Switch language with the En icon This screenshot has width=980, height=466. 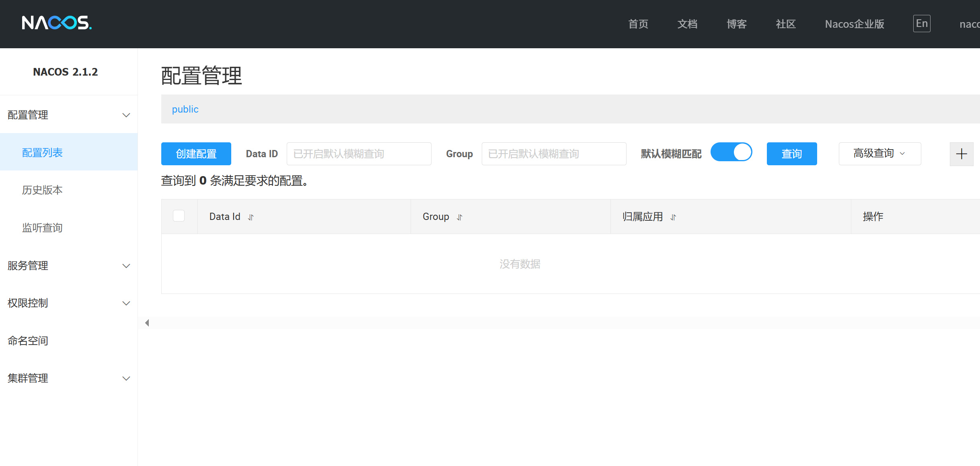922,24
